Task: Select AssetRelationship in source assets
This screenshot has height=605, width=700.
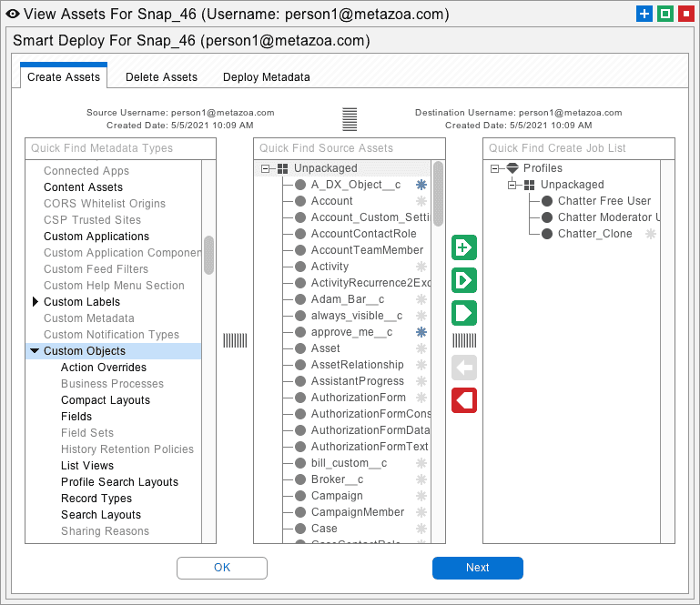Action: point(357,365)
